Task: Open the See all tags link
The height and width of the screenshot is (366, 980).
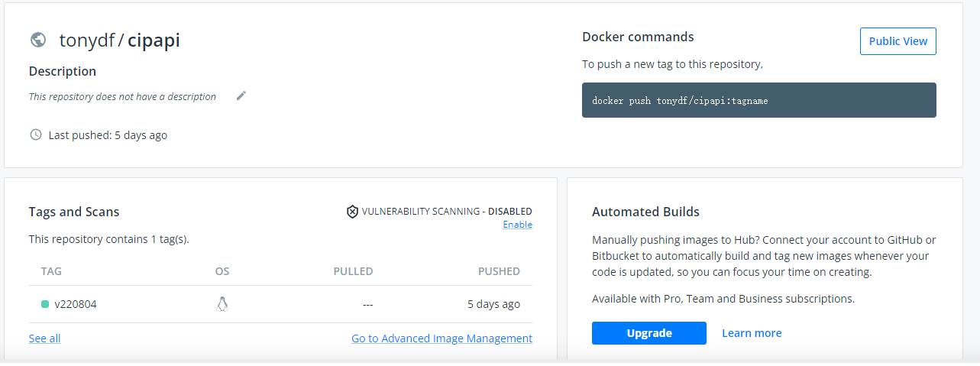Action: pyautogui.click(x=44, y=338)
